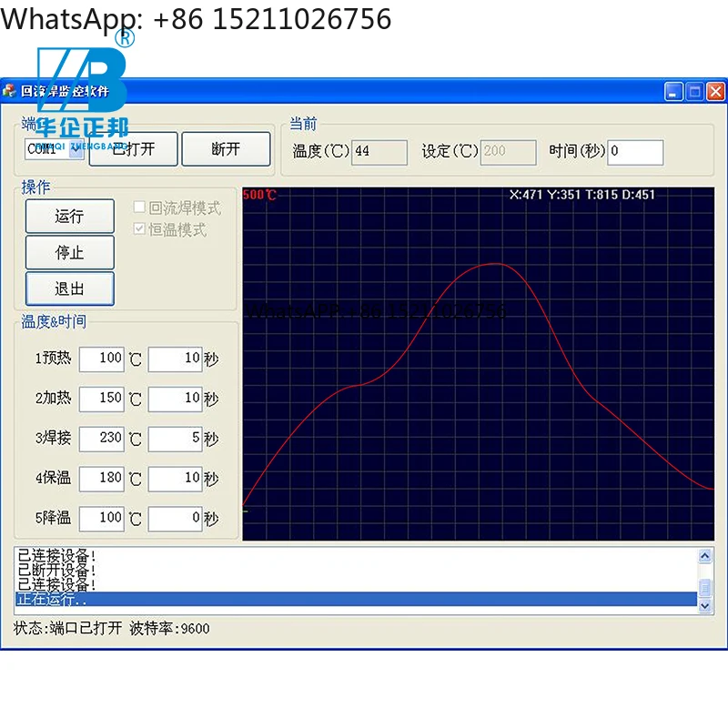
Task: Click the 断开 disconnect button
Action: pos(226,149)
